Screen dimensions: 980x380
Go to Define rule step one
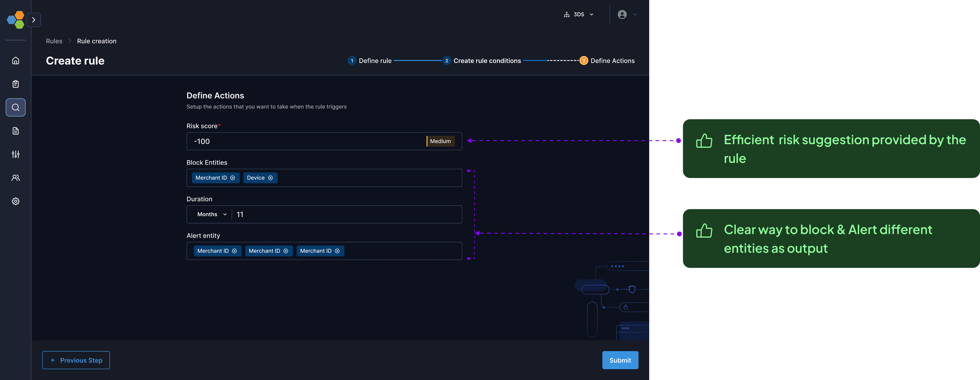[369, 61]
